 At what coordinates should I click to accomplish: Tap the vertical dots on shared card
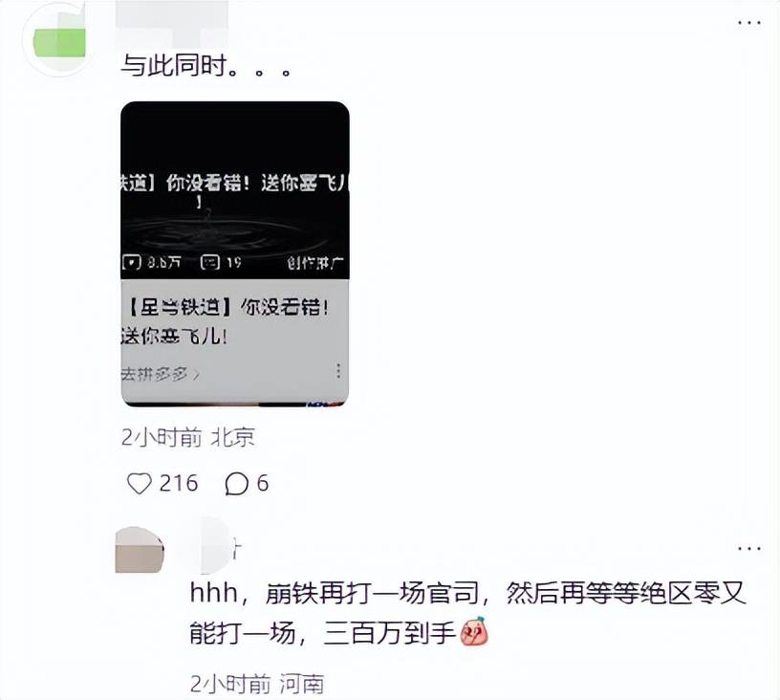pos(338,371)
